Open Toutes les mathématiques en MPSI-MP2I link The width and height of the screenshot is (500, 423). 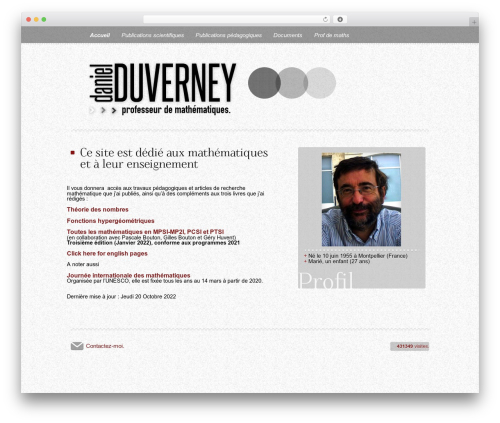click(145, 232)
